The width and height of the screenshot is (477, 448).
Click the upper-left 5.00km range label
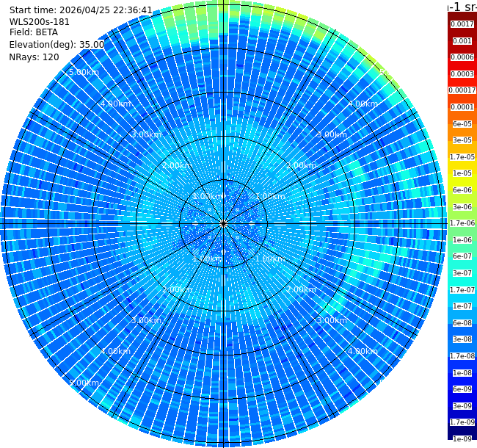pos(84,72)
